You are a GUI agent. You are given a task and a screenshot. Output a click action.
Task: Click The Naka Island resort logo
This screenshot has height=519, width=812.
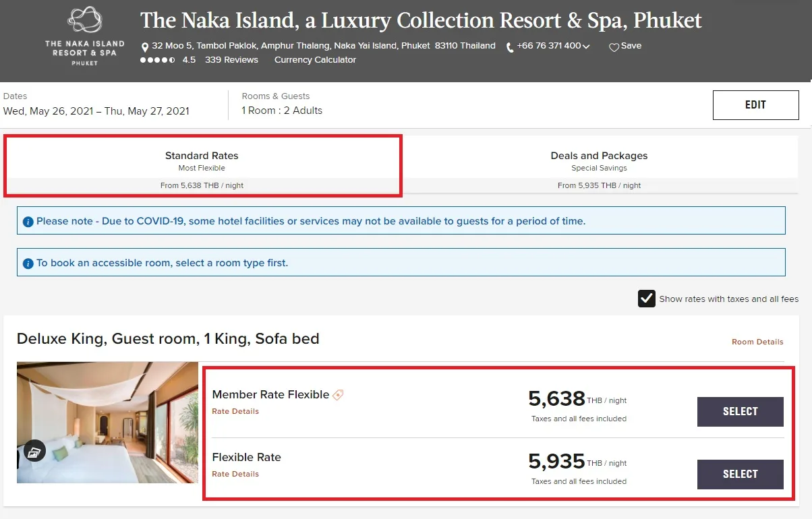pos(85,36)
